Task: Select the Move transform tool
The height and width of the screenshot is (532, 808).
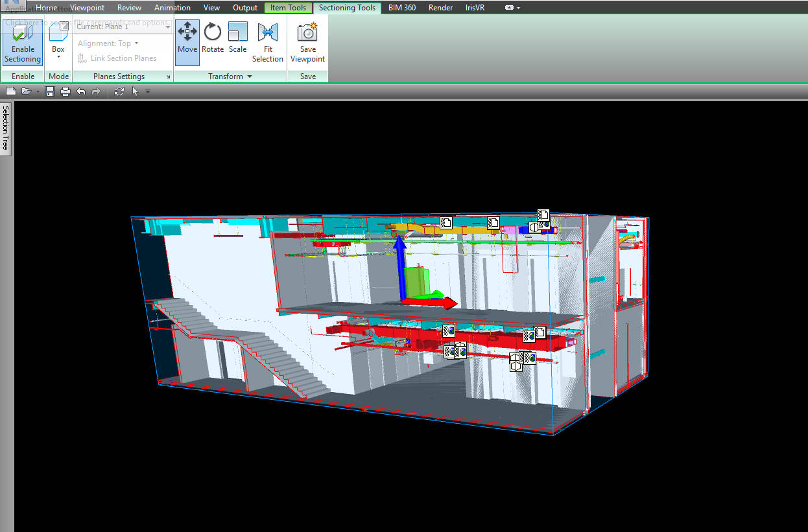Action: point(187,39)
